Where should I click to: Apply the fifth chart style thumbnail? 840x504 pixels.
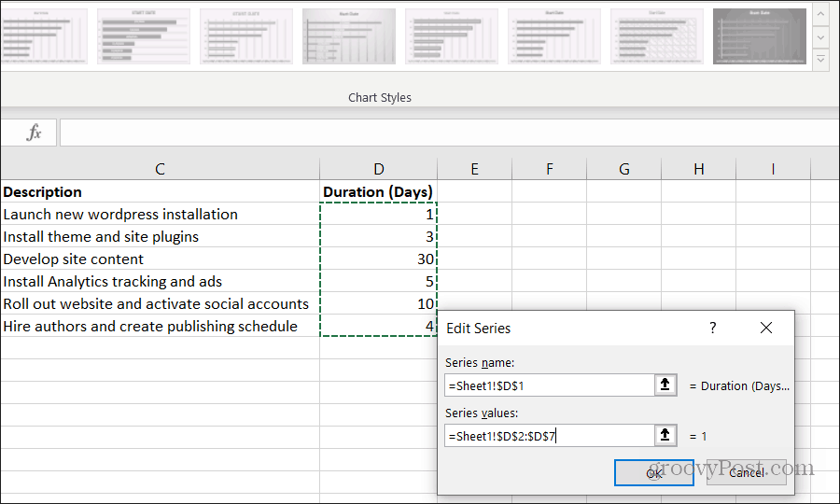(x=452, y=36)
